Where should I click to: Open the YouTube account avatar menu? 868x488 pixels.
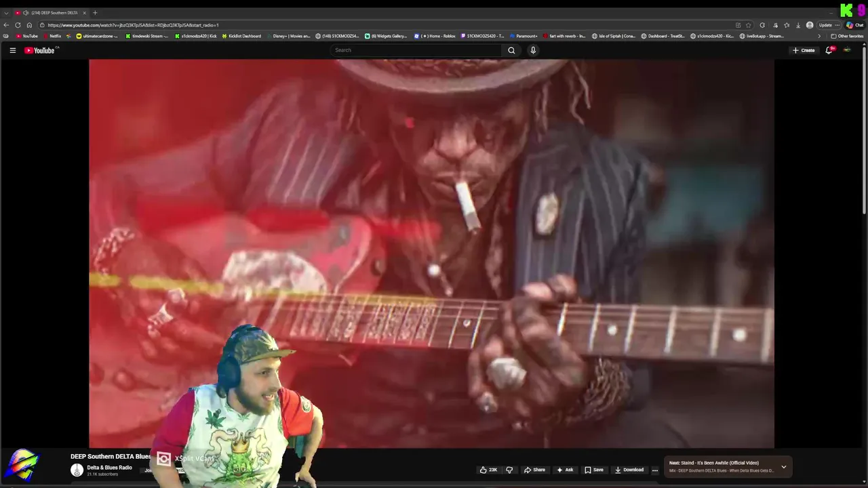[847, 50]
